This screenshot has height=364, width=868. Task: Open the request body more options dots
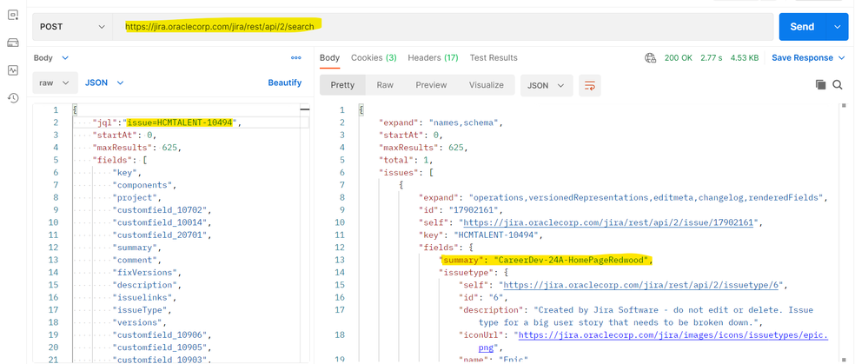296,57
